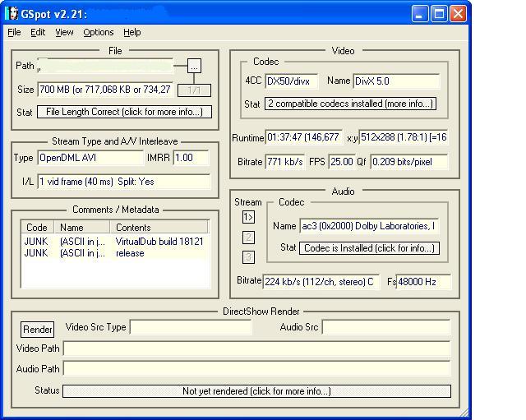Click the Video Src Type field
The height and width of the screenshot is (420, 526).
(x=191, y=327)
